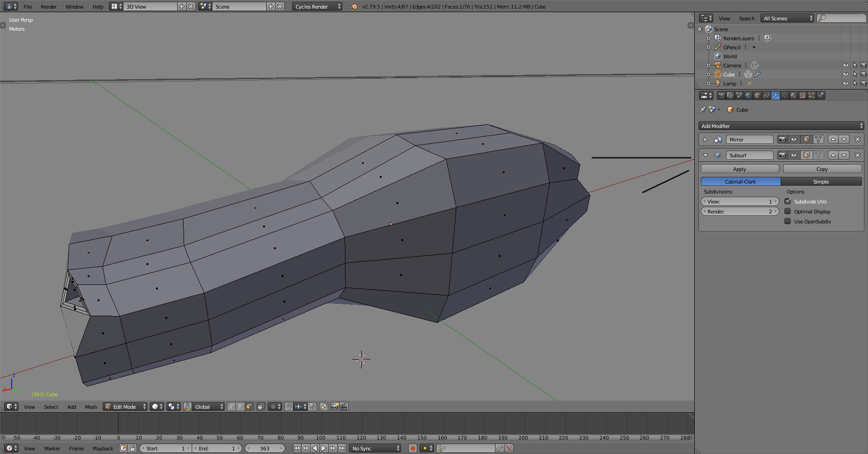This screenshot has width=868, height=454.
Task: Click the record auto-keyframe button
Action: click(x=412, y=448)
